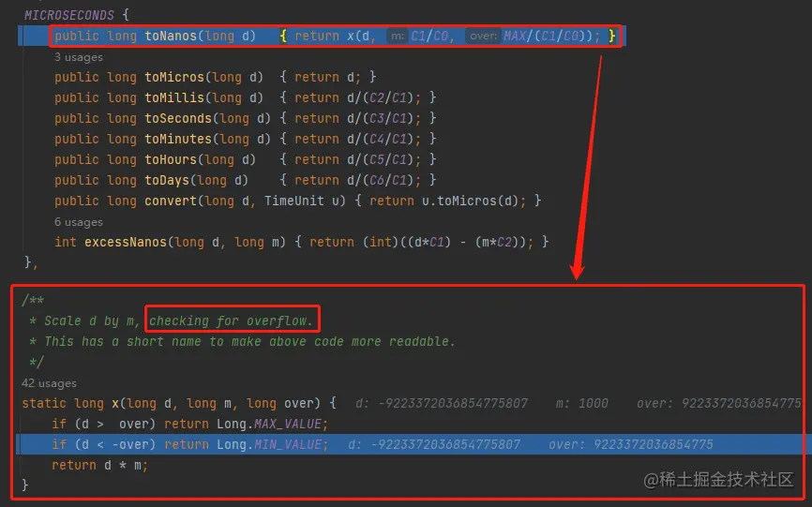Click the '6 usages' hint above excessNanos

(78, 222)
